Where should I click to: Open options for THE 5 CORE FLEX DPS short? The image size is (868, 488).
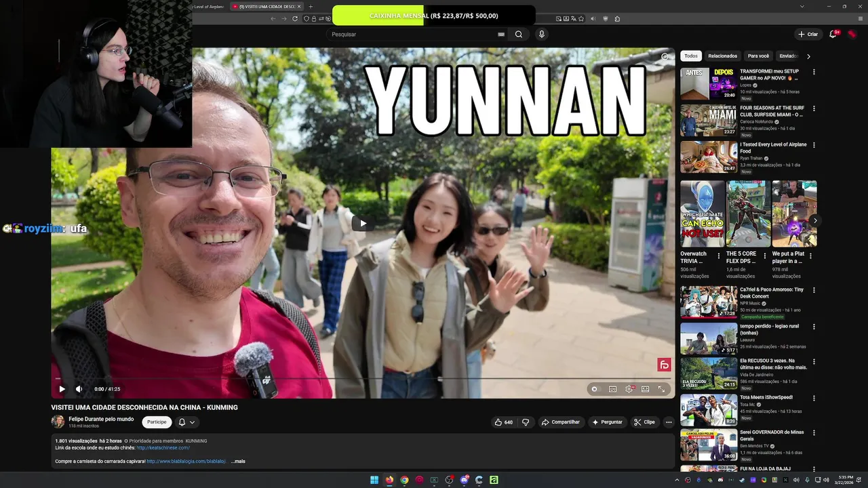[765, 256]
